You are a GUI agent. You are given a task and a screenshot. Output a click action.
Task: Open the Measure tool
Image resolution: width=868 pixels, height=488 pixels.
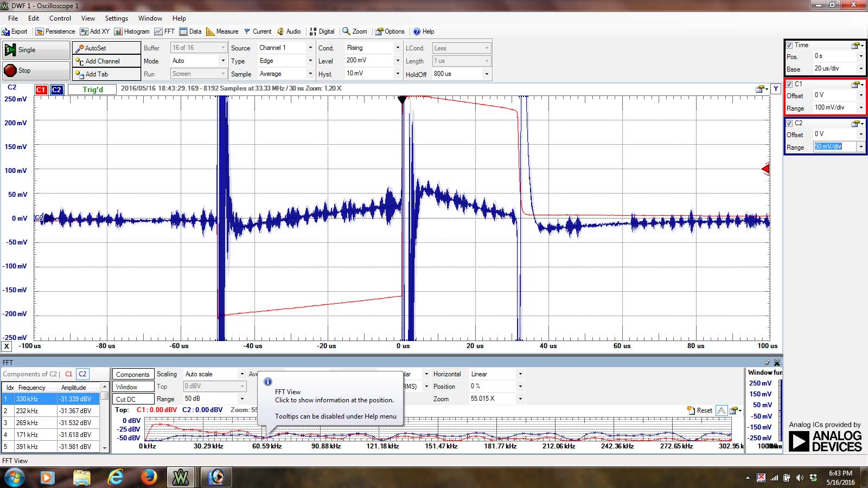tap(222, 31)
